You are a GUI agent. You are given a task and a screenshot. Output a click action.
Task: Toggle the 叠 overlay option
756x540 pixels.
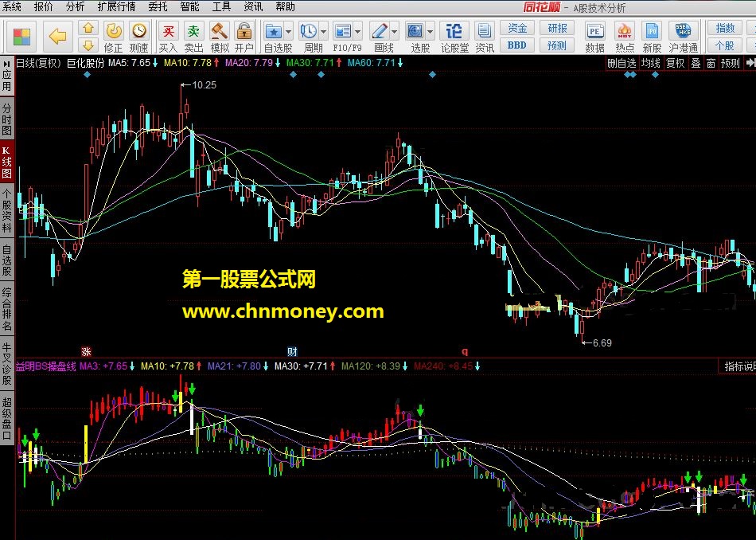696,63
